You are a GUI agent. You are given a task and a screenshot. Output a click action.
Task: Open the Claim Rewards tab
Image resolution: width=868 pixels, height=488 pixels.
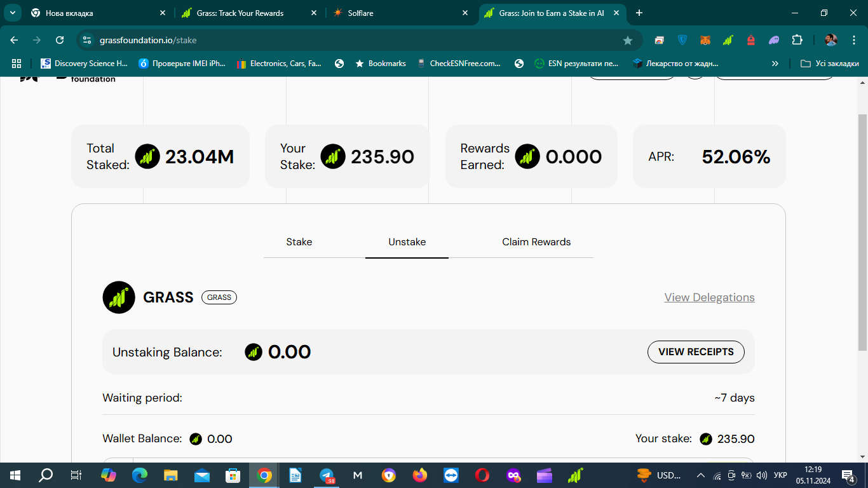(536, 242)
